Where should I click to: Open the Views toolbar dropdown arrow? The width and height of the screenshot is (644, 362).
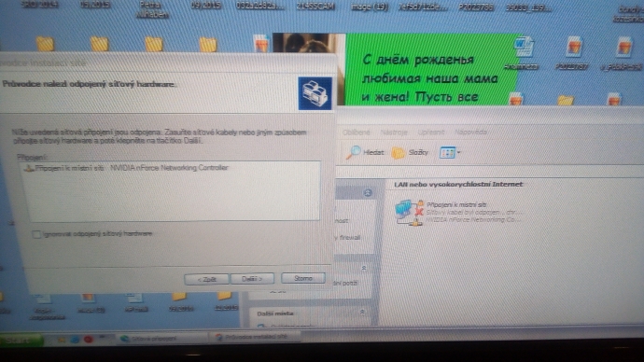459,153
